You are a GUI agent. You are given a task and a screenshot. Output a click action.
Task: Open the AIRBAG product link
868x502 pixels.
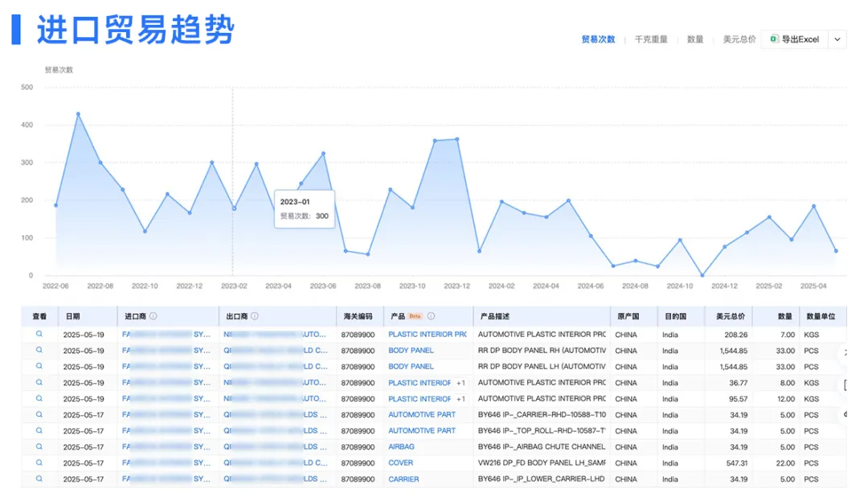coord(401,446)
